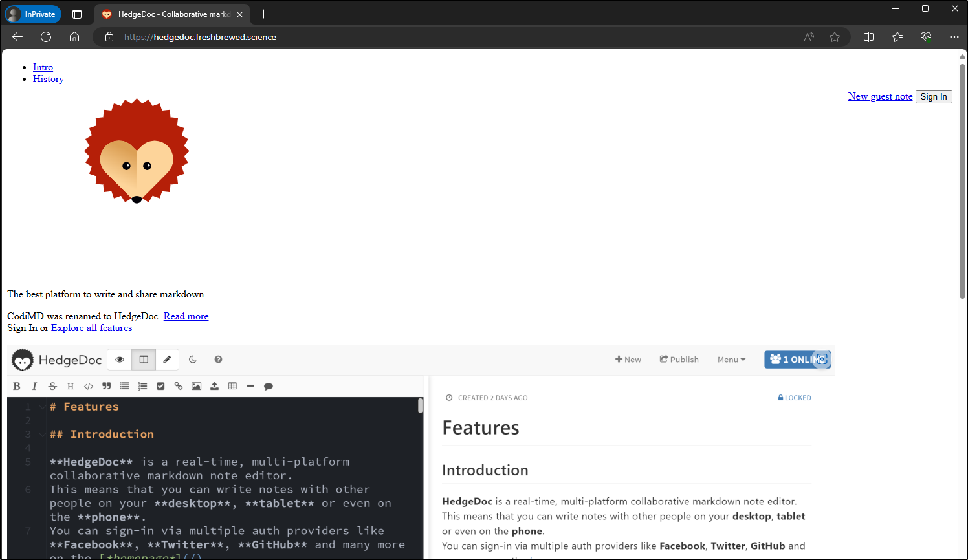This screenshot has height=560, width=968.
Task: Open the History link in the page list
Action: click(49, 79)
